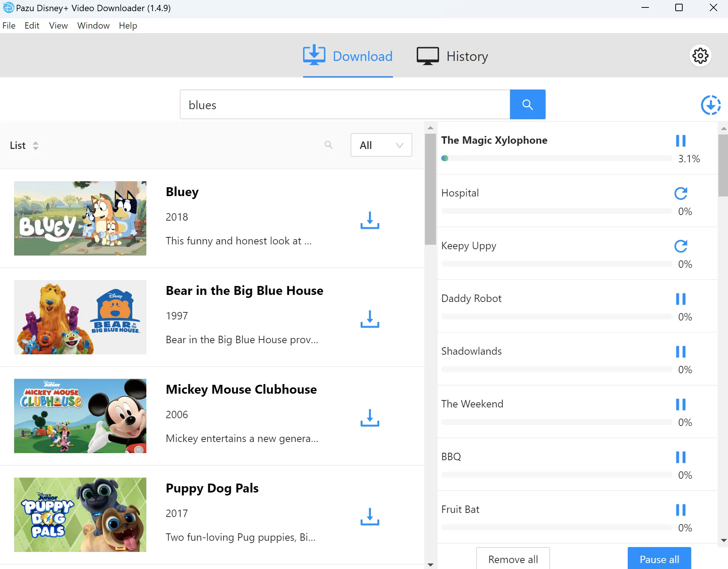The image size is (728, 569).
Task: Click the Hospital progress bar
Action: (556, 211)
